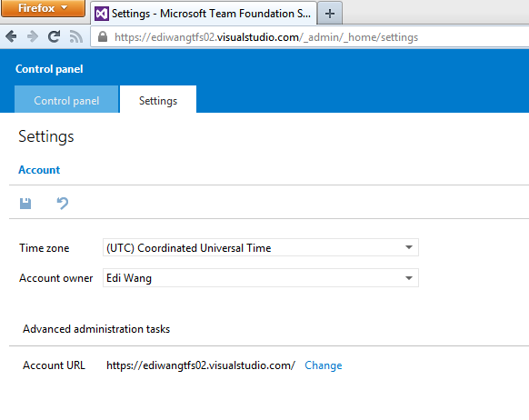The width and height of the screenshot is (529, 420).
Task: Click the browser address bar URL
Action: tap(266, 36)
